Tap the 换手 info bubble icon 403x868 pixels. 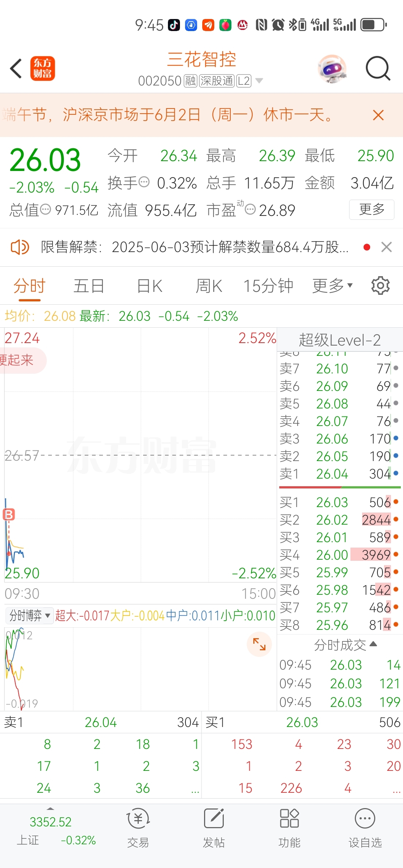(x=144, y=182)
